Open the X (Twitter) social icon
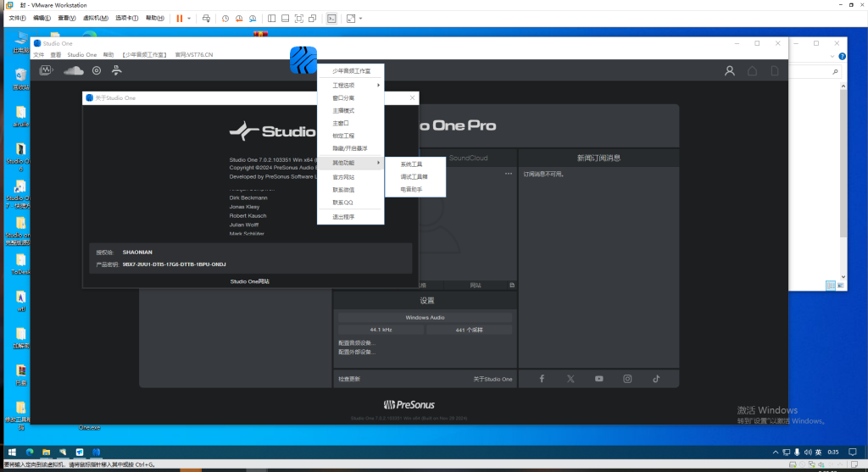The width and height of the screenshot is (868, 472). [570, 379]
